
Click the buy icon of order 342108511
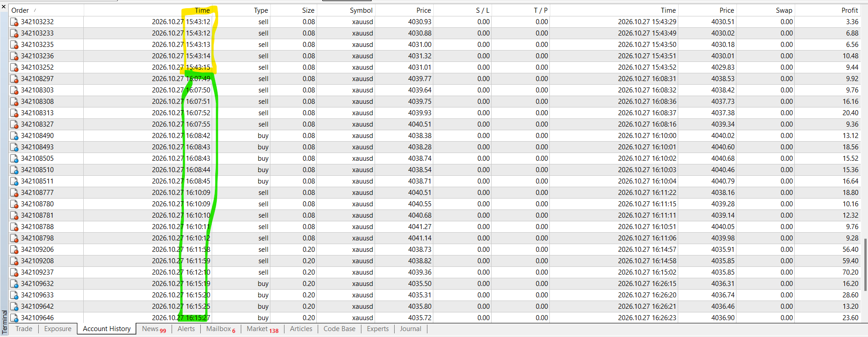pos(14,181)
